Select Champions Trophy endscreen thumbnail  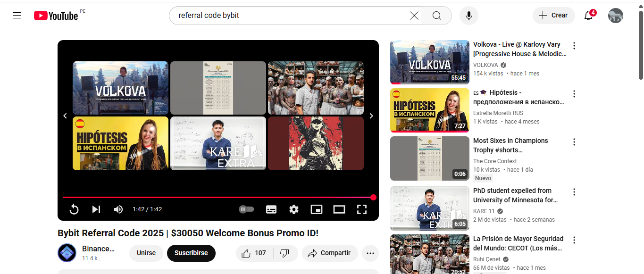[218, 88]
